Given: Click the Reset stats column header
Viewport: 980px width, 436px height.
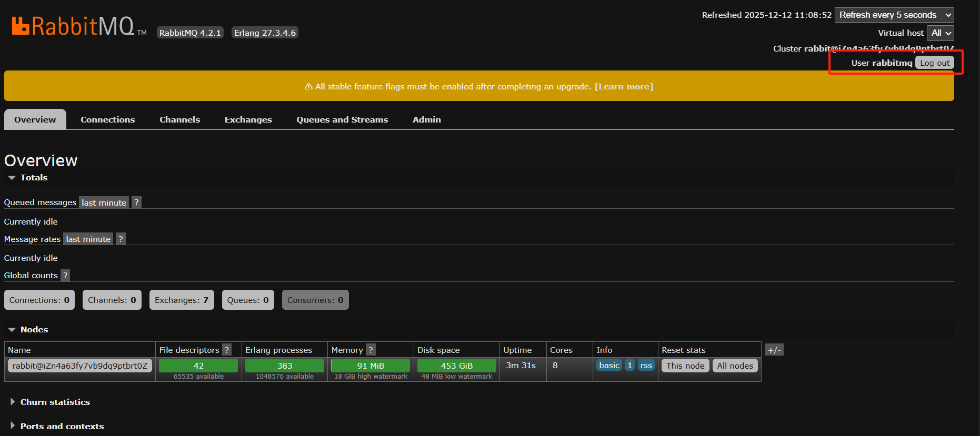Looking at the screenshot, I should click(684, 350).
